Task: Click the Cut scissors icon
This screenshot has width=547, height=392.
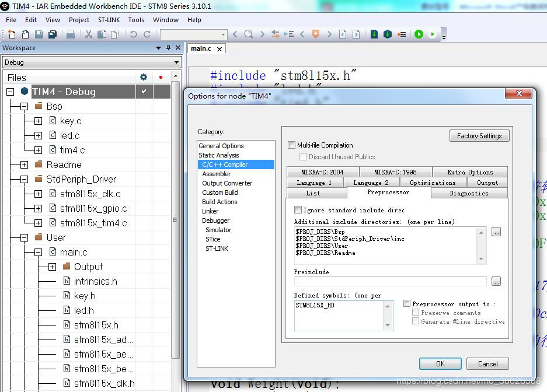Action: pyautogui.click(x=89, y=34)
